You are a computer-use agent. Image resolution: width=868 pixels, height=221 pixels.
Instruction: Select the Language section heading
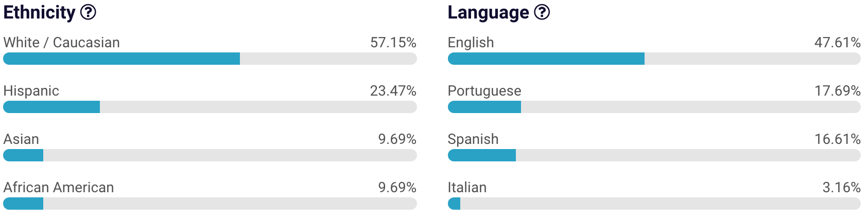[488, 12]
